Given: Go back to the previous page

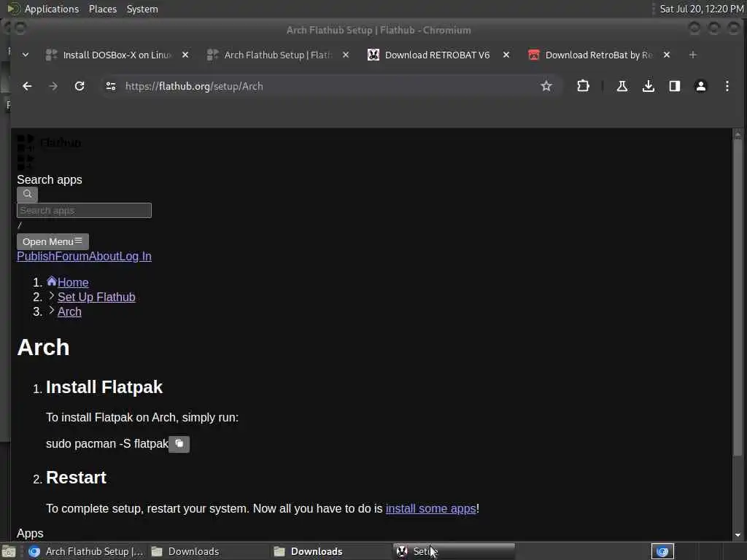Looking at the screenshot, I should [27, 86].
